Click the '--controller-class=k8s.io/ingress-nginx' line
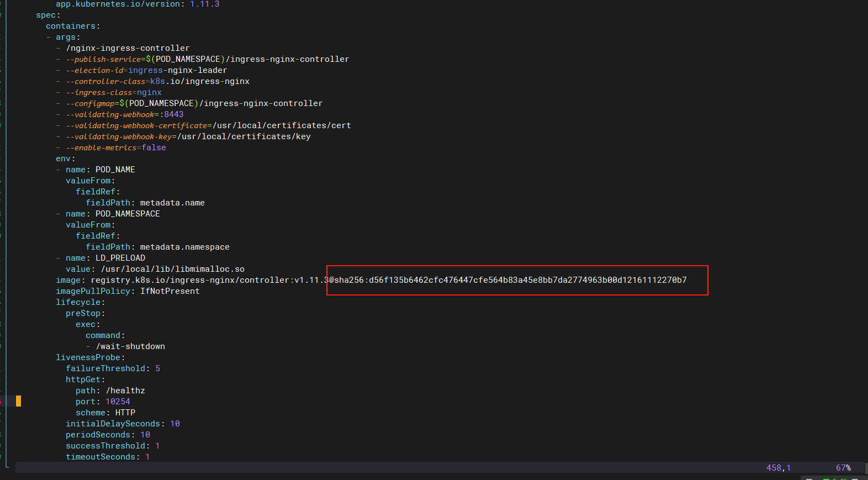868x480 pixels. pos(157,81)
